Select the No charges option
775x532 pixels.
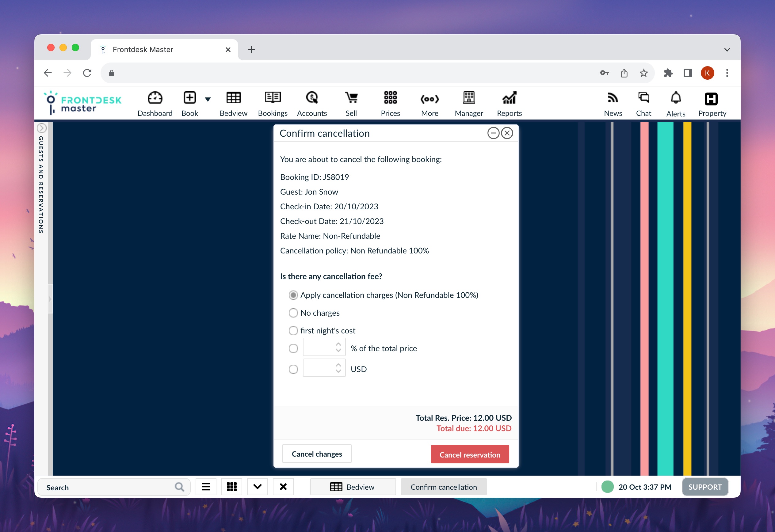point(293,313)
